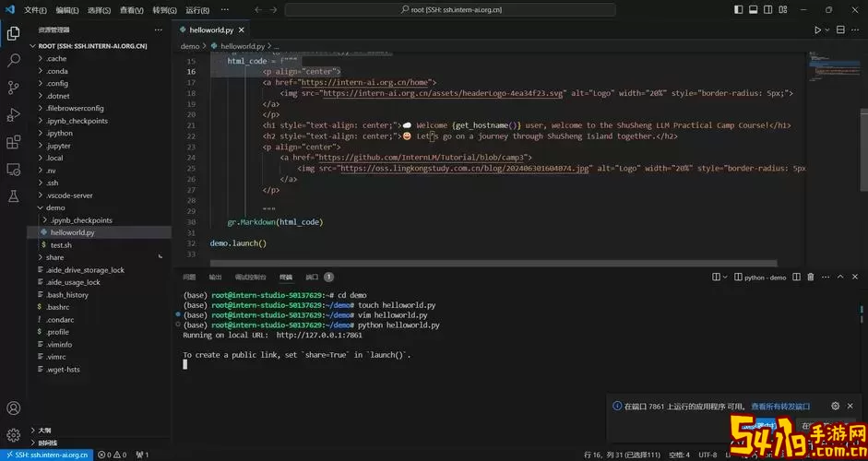Click errors and warnings status indicator
The width and height of the screenshot is (868, 461).
click(113, 455)
